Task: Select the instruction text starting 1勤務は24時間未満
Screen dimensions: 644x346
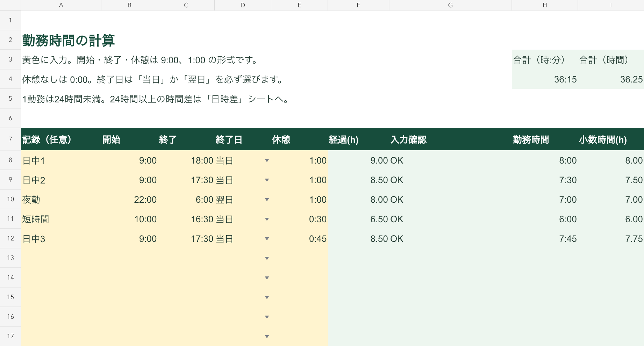Action: coord(157,99)
